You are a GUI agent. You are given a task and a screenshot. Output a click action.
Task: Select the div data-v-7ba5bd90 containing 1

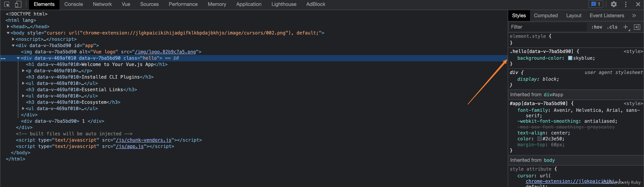62,121
